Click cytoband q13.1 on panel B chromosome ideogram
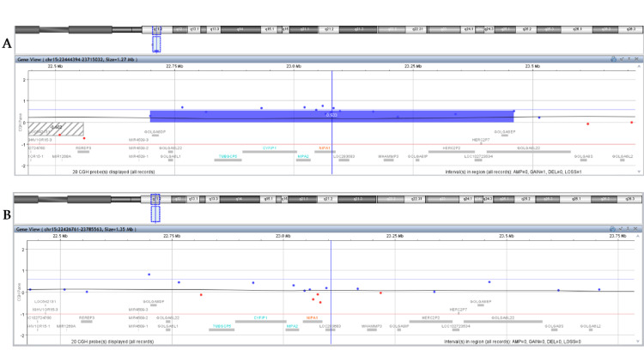644x362 pixels. coord(193,200)
